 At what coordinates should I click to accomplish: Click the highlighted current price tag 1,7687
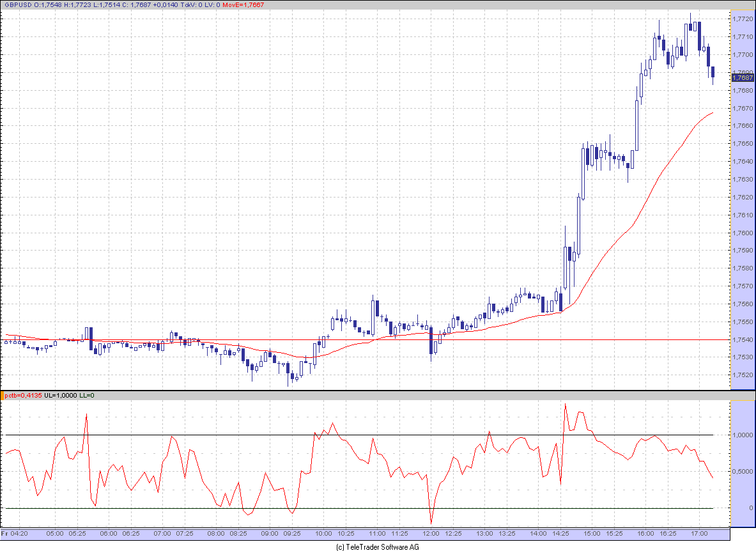point(743,77)
